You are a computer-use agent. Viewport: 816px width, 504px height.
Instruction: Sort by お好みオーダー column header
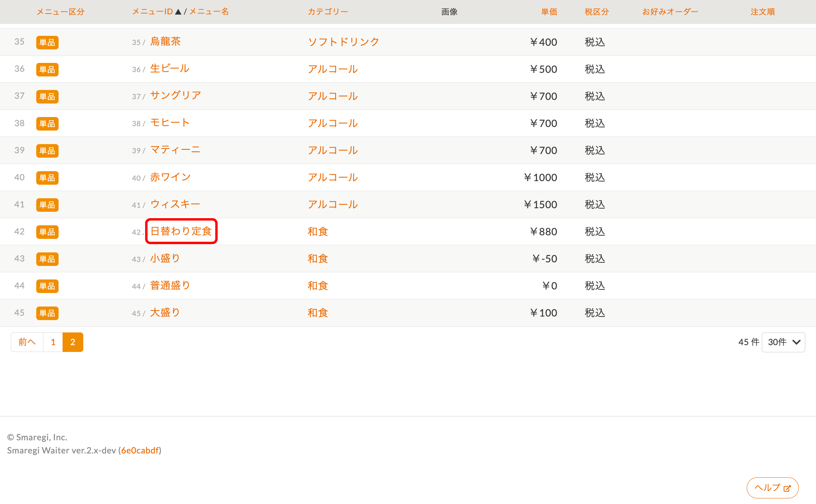click(670, 12)
